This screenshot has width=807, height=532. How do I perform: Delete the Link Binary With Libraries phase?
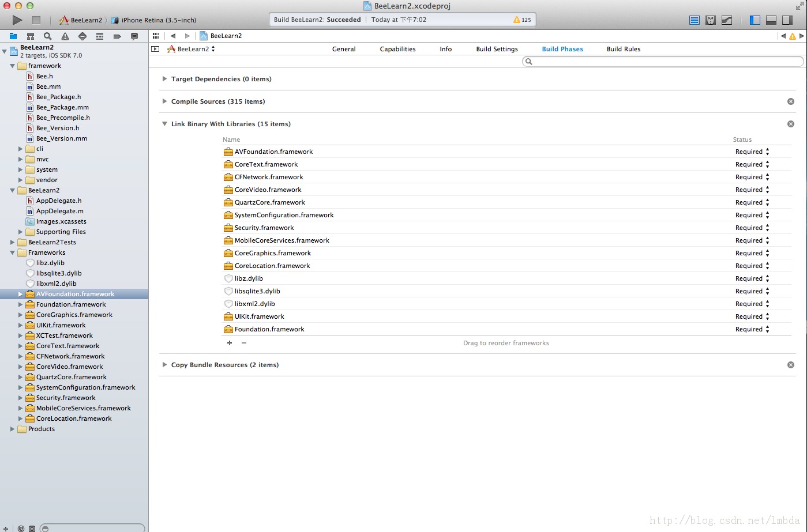(x=791, y=124)
